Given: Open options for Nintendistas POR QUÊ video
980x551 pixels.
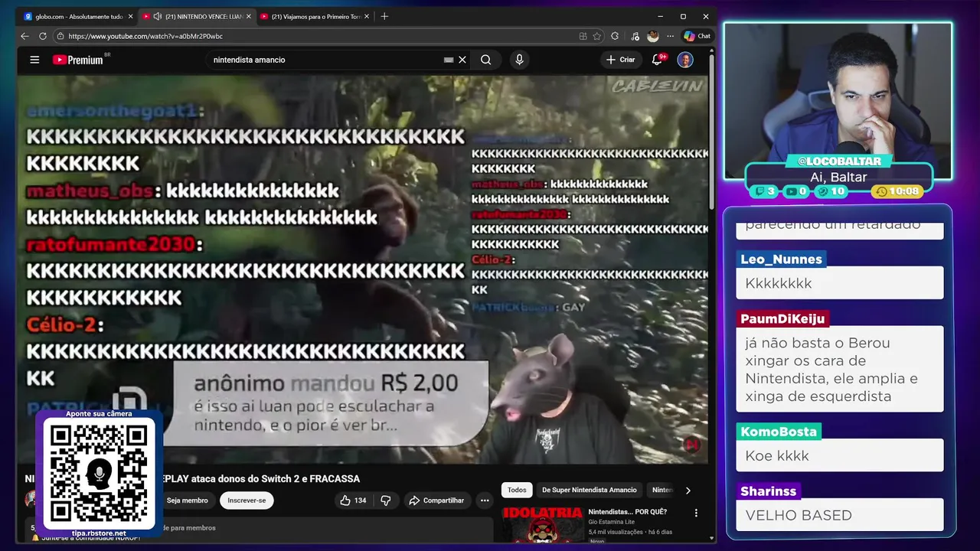Looking at the screenshot, I should pyautogui.click(x=696, y=513).
